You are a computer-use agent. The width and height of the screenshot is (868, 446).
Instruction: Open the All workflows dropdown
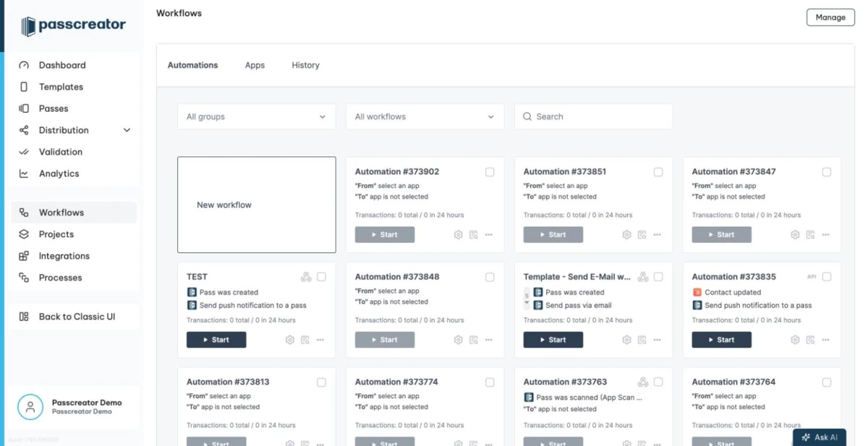pyautogui.click(x=425, y=116)
